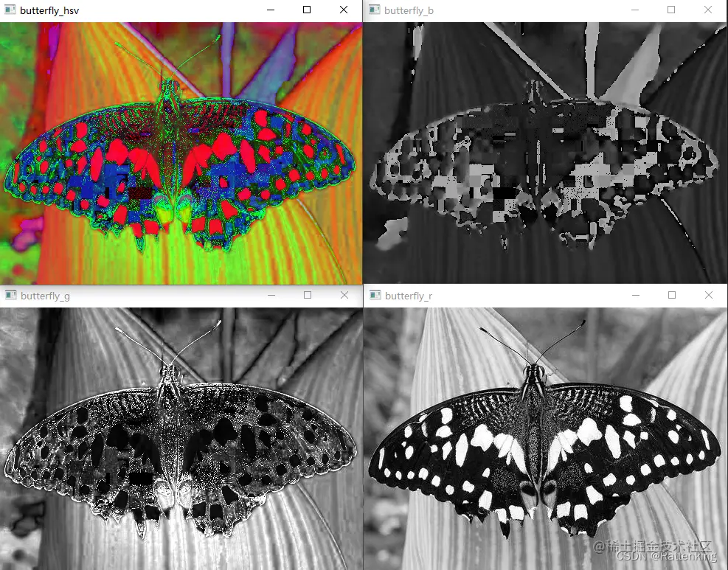Select the butterfly_g title text
The width and height of the screenshot is (728, 570).
click(x=46, y=296)
